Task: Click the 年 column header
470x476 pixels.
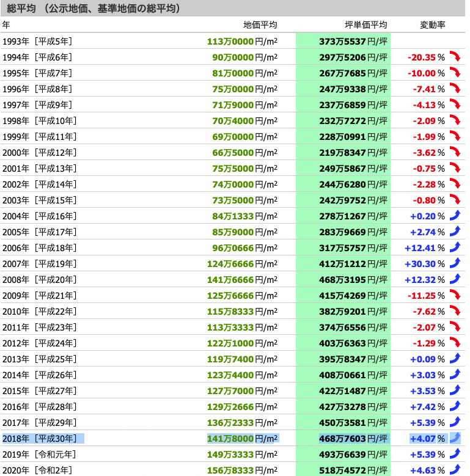Action: [x=6, y=25]
